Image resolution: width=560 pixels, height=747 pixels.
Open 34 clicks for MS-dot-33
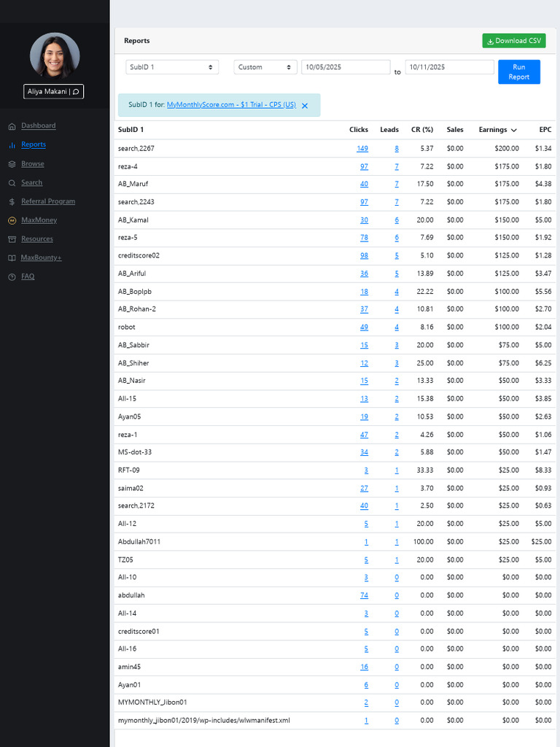[365, 452]
